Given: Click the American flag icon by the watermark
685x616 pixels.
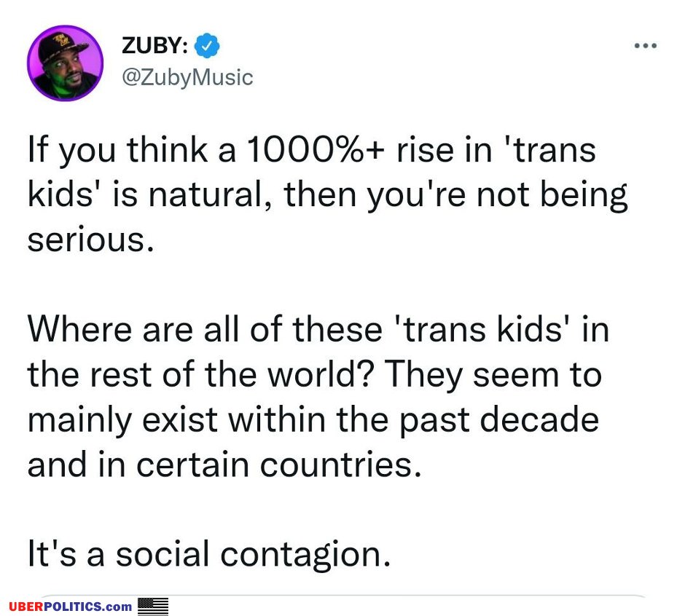Looking at the screenshot, I should pyautogui.click(x=153, y=607).
